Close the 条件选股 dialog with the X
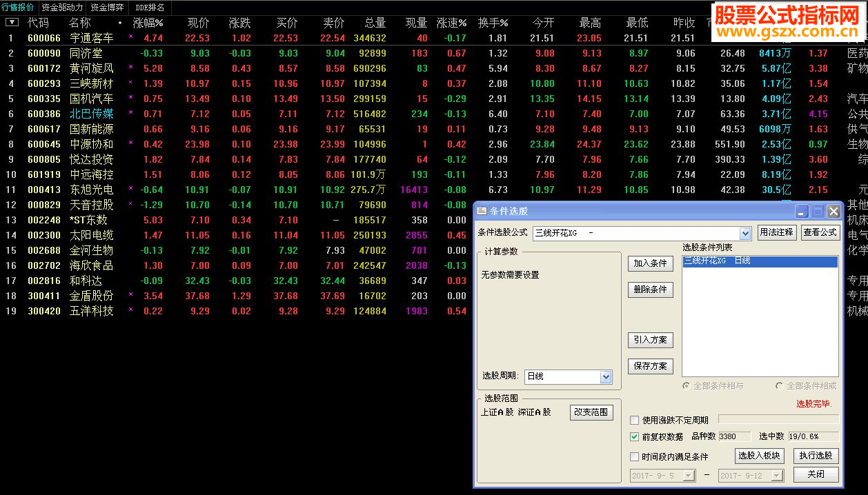This screenshot has width=868, height=495. [x=834, y=212]
